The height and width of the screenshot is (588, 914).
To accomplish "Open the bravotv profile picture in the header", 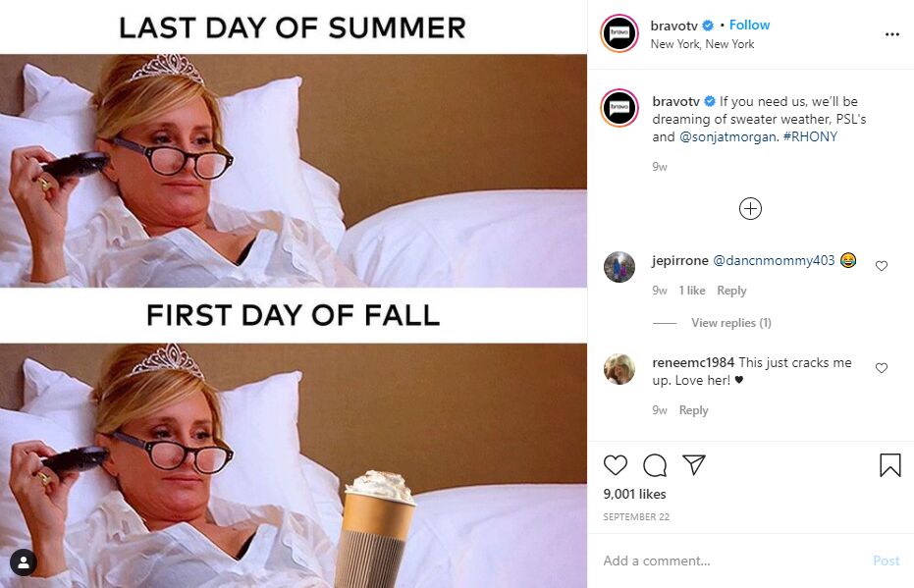I will (619, 33).
